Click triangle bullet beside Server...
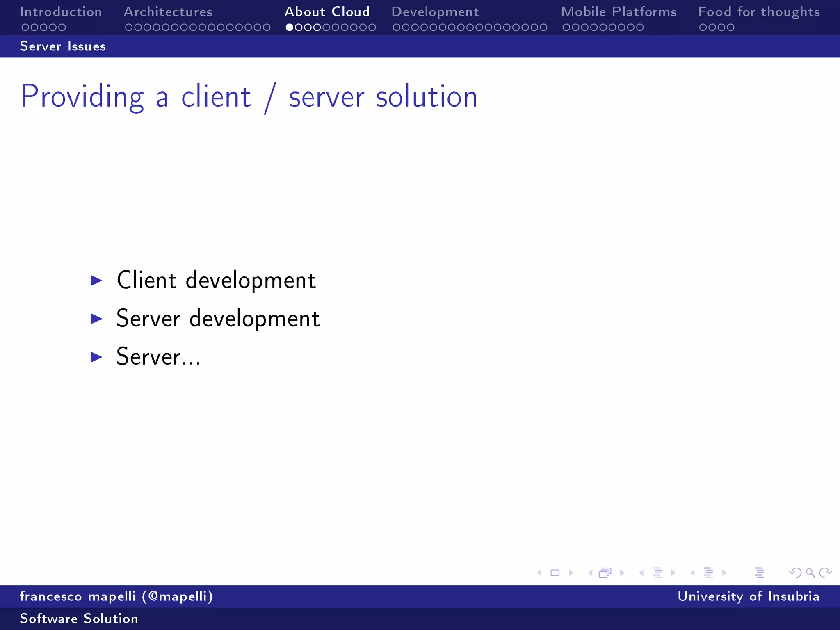Viewport: 840px width, 630px height. [96, 357]
